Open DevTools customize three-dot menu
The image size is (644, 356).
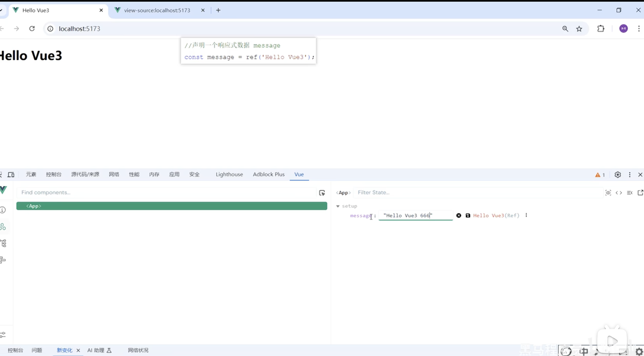tap(630, 175)
